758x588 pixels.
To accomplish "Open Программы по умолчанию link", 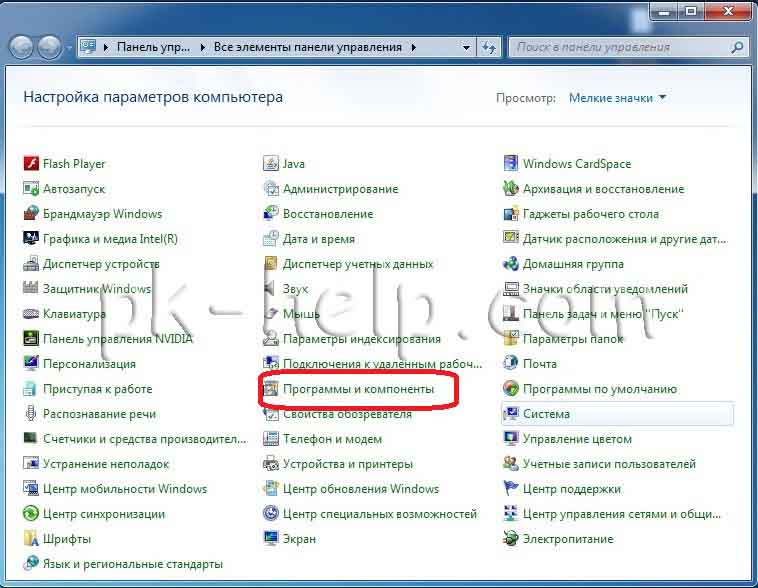I will click(x=600, y=389).
